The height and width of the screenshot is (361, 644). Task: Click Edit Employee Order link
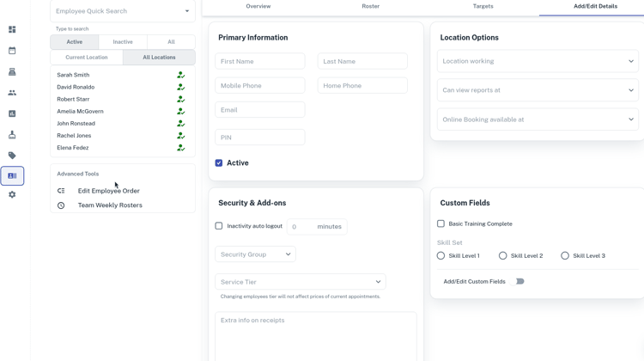tap(108, 191)
